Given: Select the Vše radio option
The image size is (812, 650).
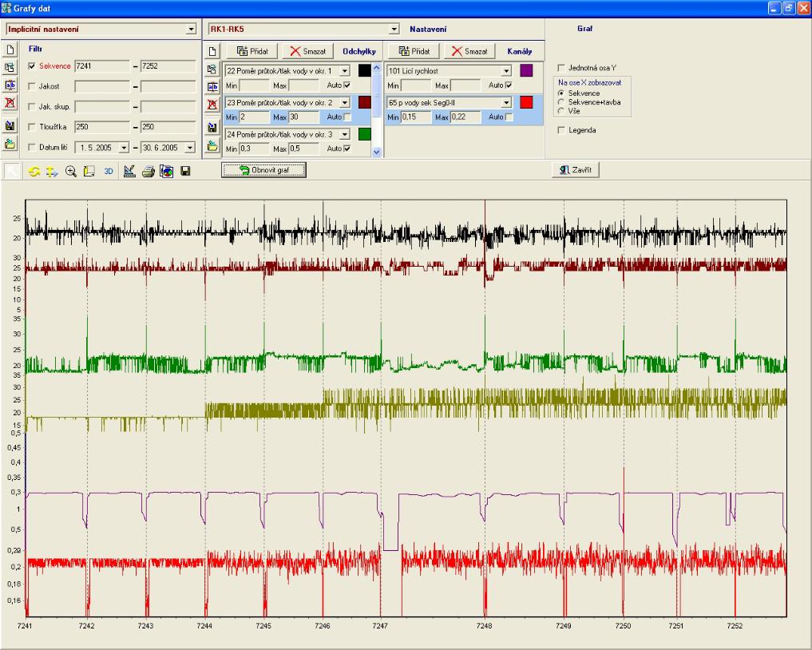Looking at the screenshot, I should [x=560, y=111].
